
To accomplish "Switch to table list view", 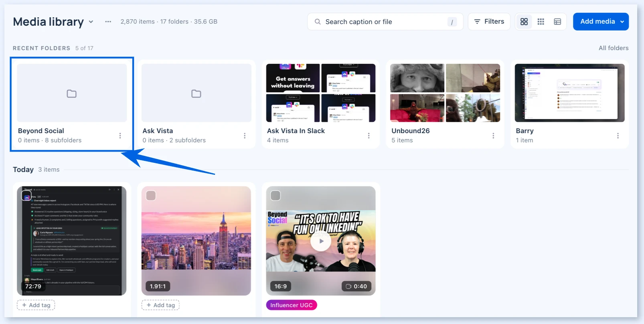I will coord(557,22).
